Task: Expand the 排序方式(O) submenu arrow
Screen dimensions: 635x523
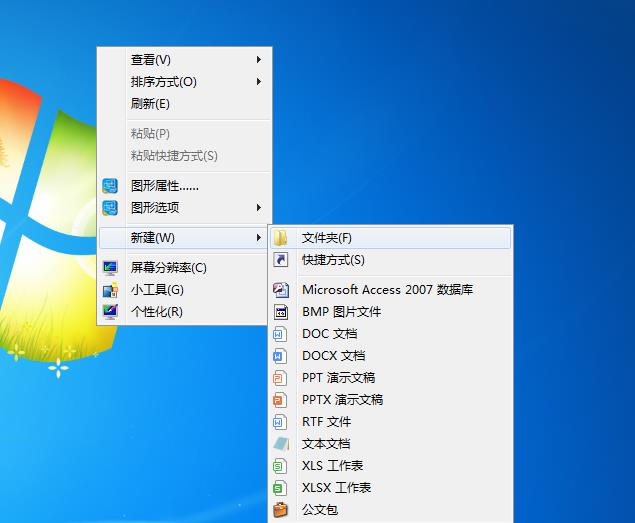Action: pyautogui.click(x=258, y=81)
